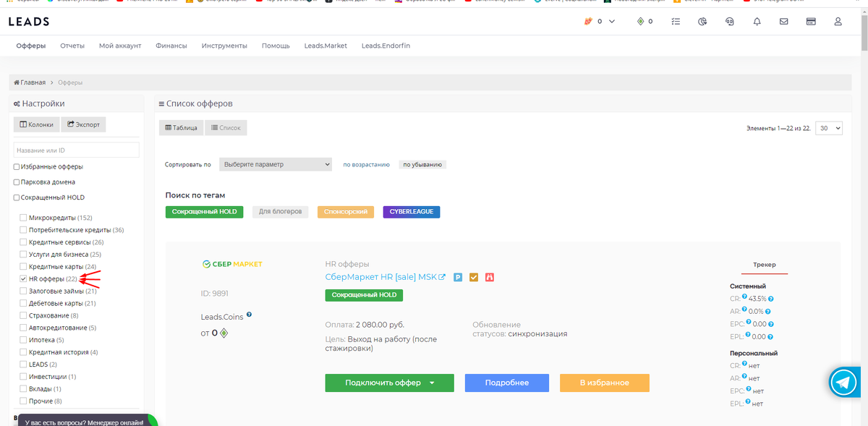Check the Ипотека (5) category
This screenshot has width=868, height=426.
[x=23, y=340]
